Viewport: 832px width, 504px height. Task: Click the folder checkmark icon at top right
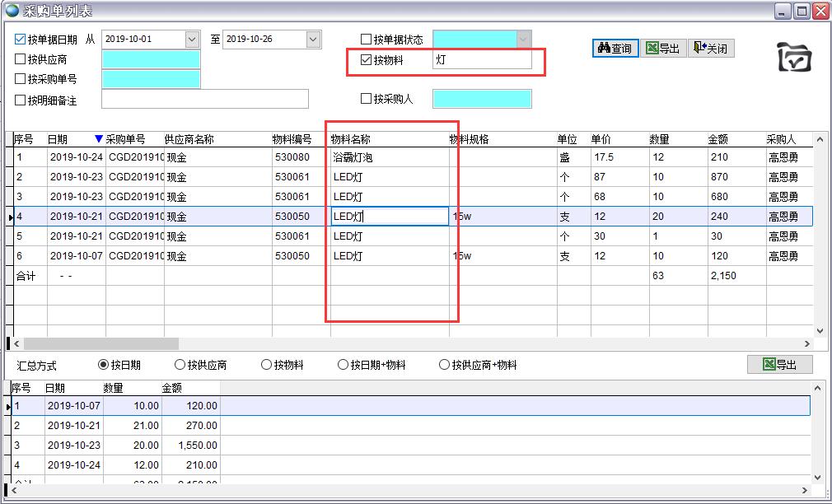pos(795,59)
